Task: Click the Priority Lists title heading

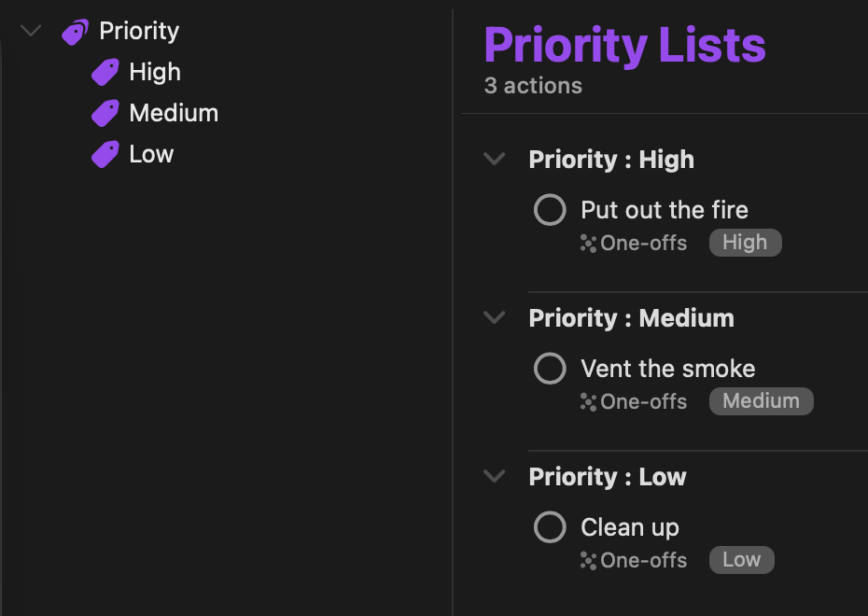Action: point(624,44)
